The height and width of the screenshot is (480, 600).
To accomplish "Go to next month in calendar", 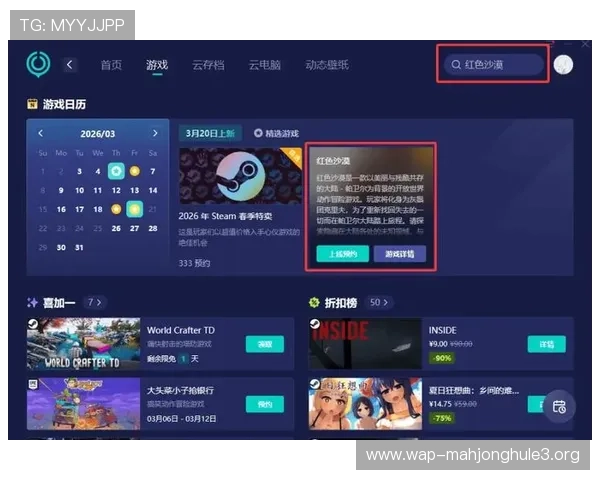I will (155, 133).
